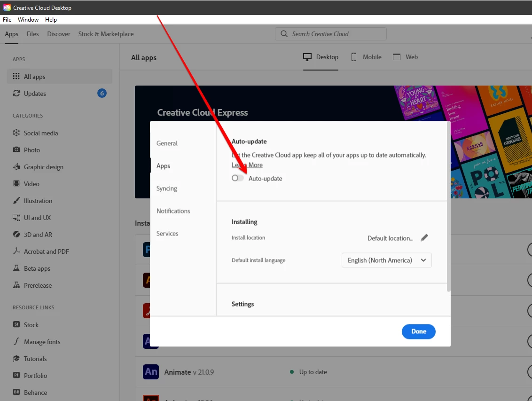Viewport: 532px width, 401px height.
Task: Click the Illustration brush icon
Action: (x=16, y=200)
